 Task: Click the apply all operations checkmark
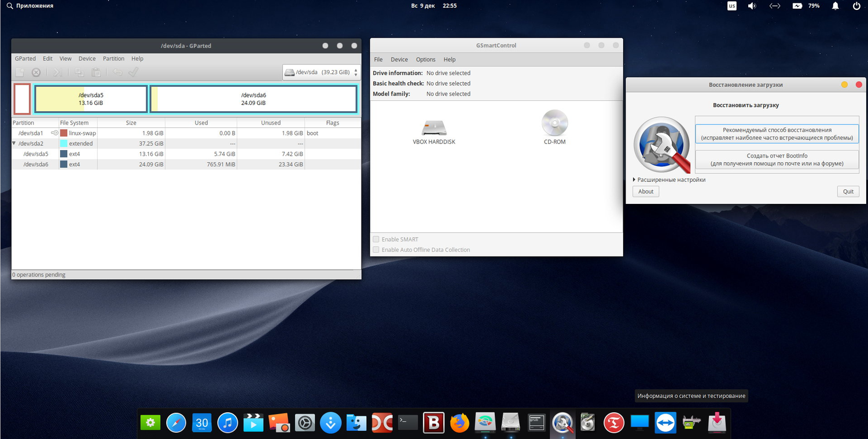pos(133,72)
